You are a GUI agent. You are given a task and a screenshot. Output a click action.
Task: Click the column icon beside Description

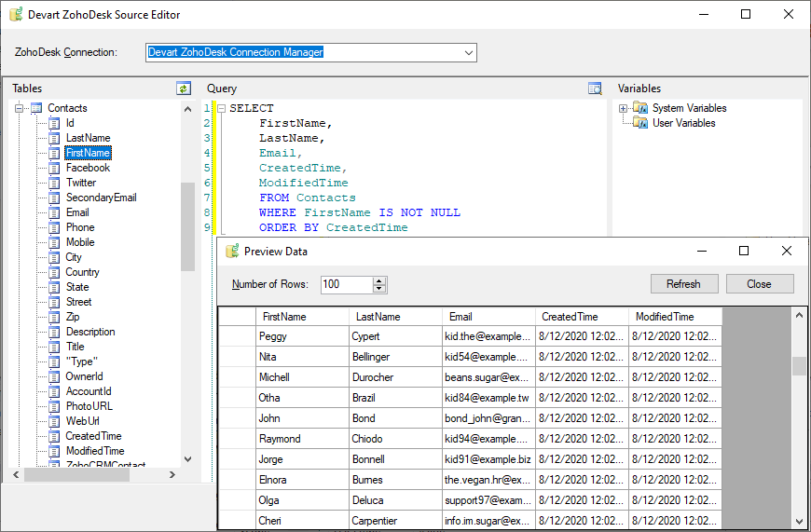pos(54,332)
